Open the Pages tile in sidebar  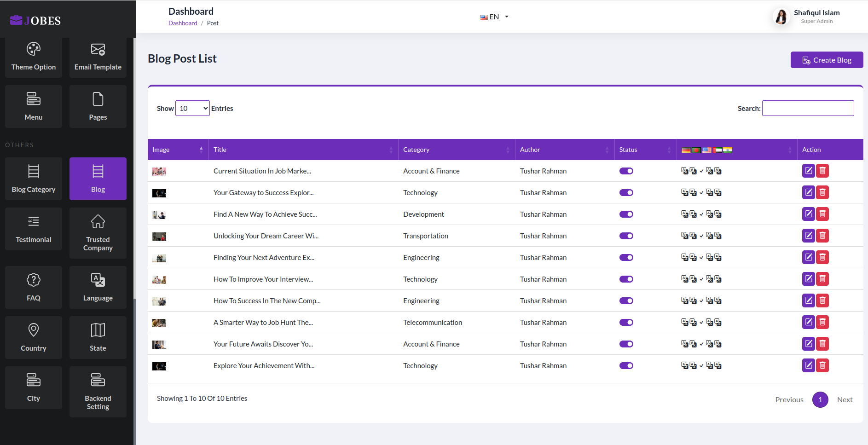[x=98, y=106]
